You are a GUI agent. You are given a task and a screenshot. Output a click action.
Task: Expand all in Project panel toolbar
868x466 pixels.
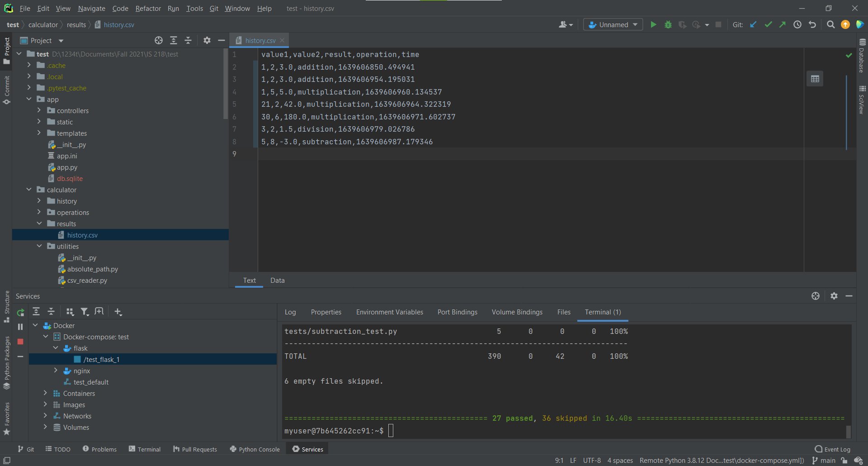(x=174, y=41)
